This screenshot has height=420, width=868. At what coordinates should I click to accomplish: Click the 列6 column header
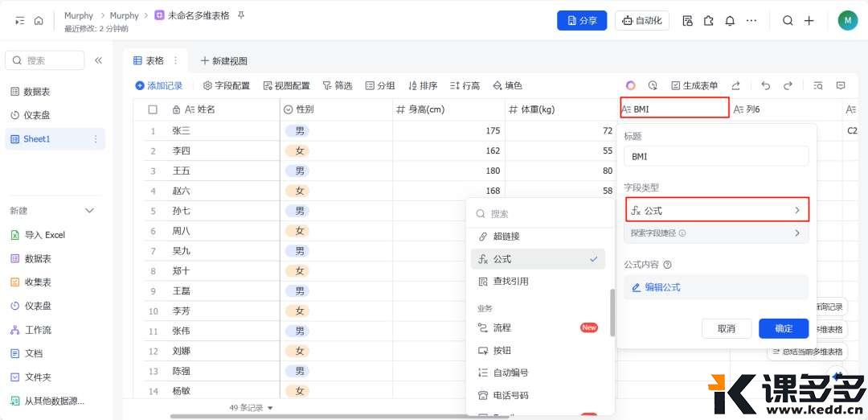(x=786, y=109)
